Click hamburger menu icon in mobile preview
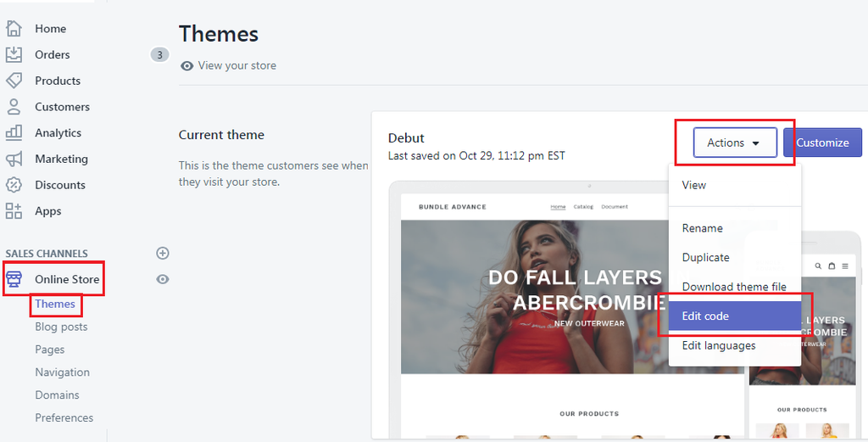 point(845,266)
